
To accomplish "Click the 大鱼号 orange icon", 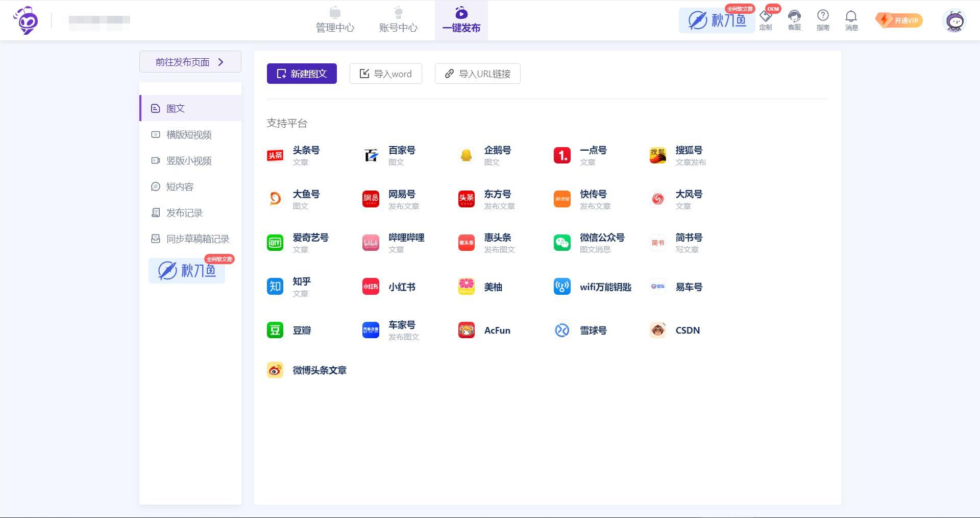I will 275,199.
